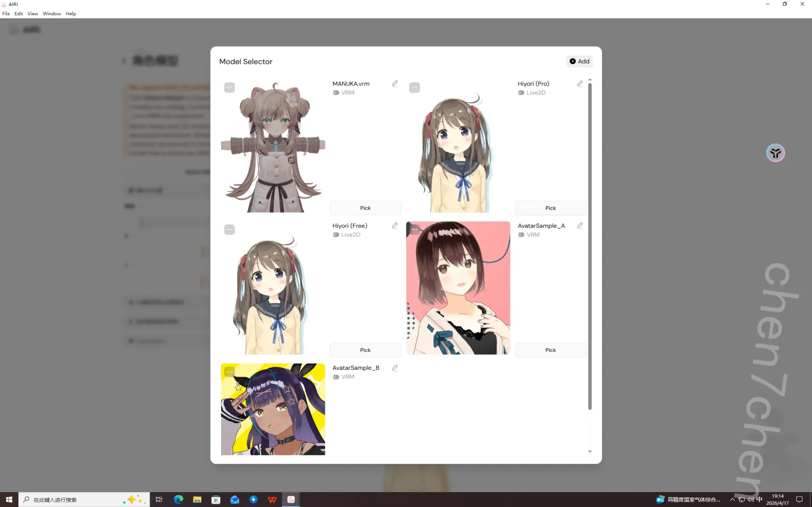Viewport: 812px width, 507px height.
Task: Open the options menu on the MANUKA thumbnail
Action: 229,87
